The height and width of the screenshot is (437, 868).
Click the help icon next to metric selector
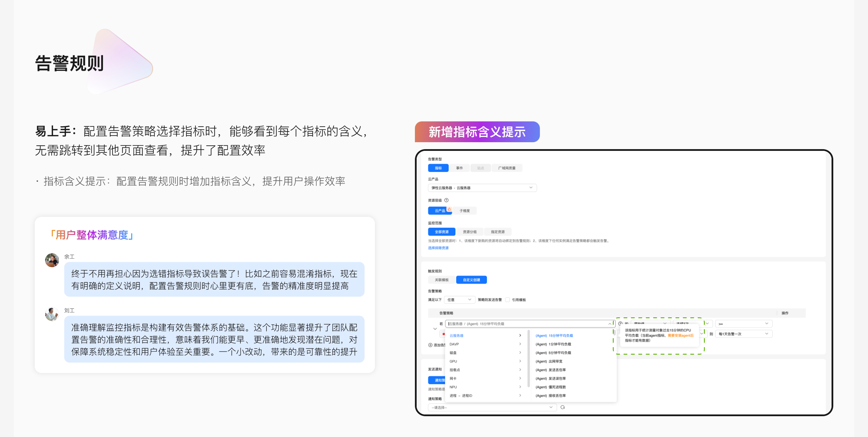pyautogui.click(x=620, y=323)
